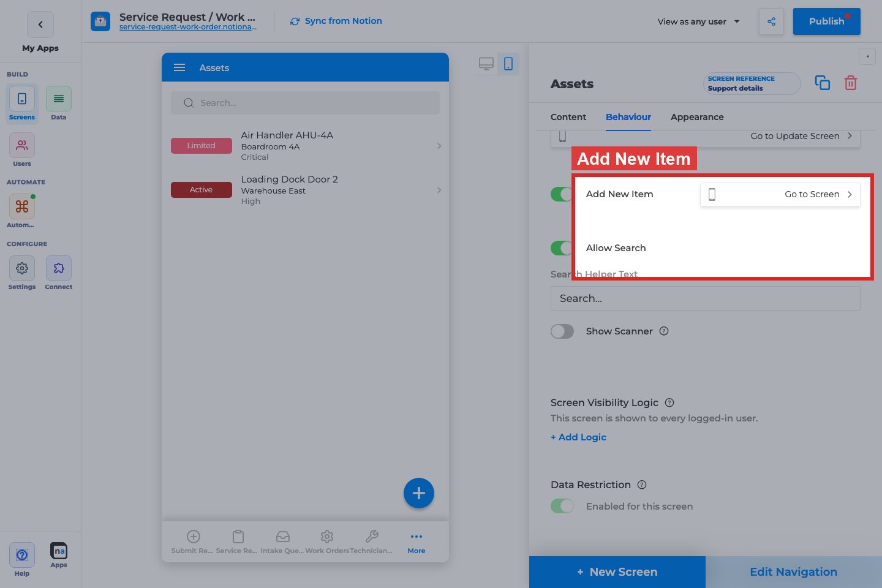Open Technician tab in preview navigation
882x588 pixels.
[371, 543]
